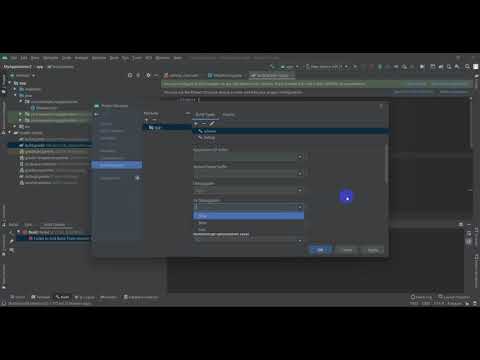Click the Search Everywhere magnifier icon
The width and height of the screenshot is (480, 360).
coord(468,67)
